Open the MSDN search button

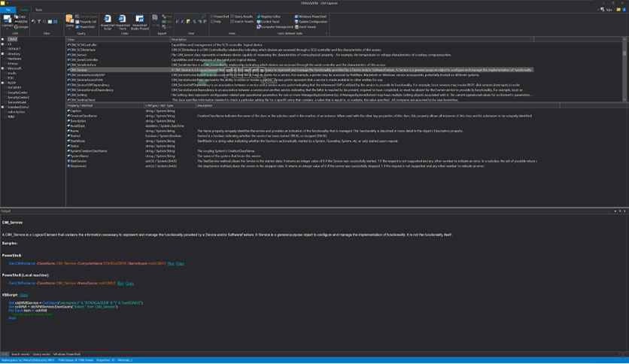click(x=21, y=22)
